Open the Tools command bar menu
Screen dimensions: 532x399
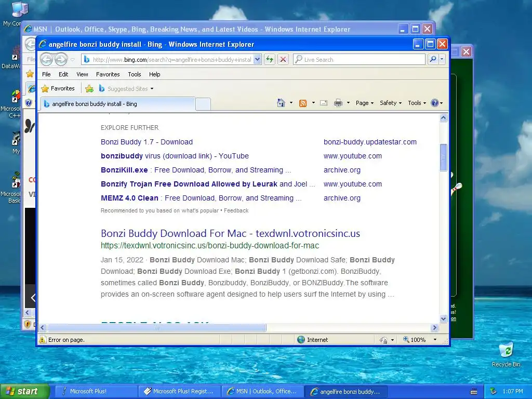tap(417, 103)
